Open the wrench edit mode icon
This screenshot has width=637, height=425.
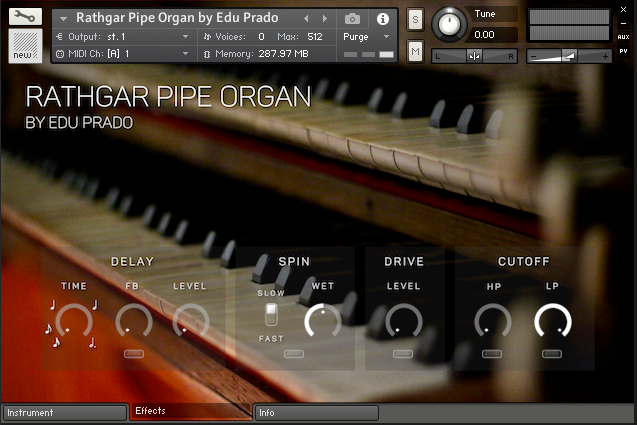[x=25, y=17]
